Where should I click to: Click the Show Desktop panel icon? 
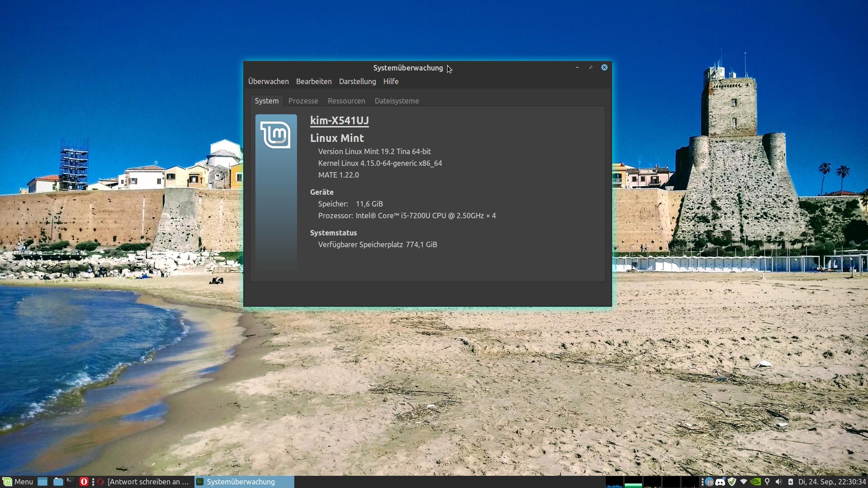coord(42,482)
